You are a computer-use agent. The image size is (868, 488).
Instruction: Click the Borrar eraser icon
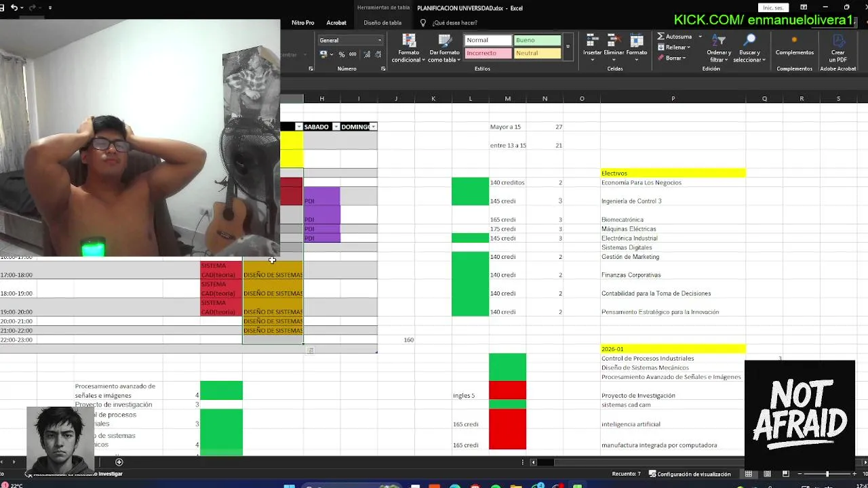[661, 58]
